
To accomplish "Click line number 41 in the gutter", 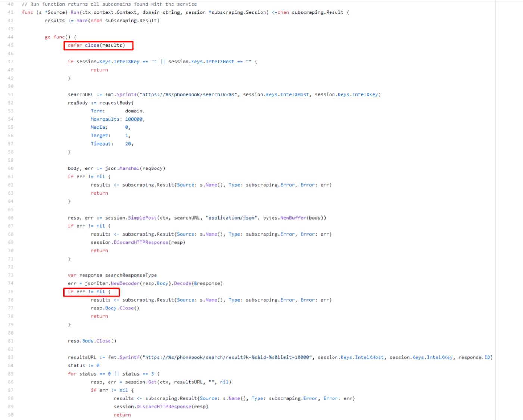I will click(x=10, y=12).
